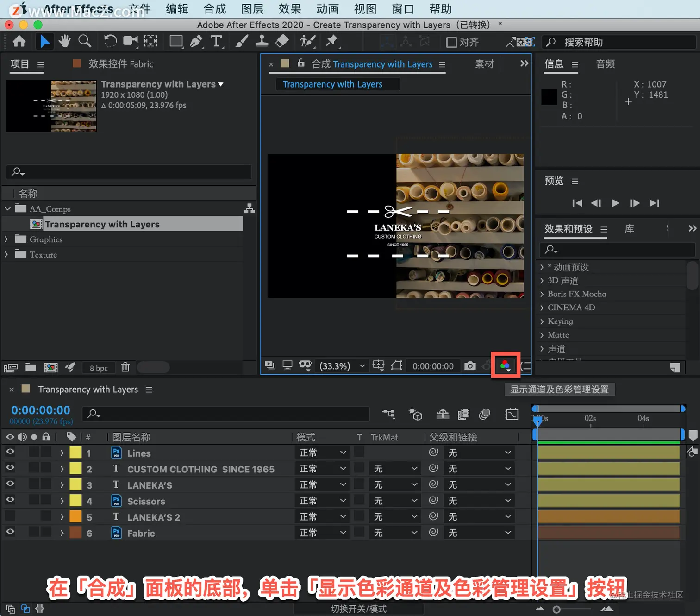Select the Pan Behind anchor point tool
The width and height of the screenshot is (700, 616).
(x=150, y=42)
